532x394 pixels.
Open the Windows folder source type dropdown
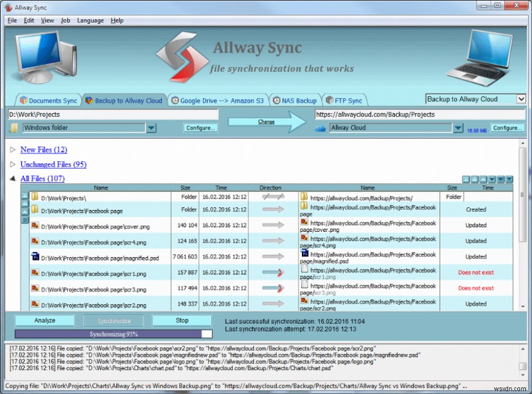point(150,128)
